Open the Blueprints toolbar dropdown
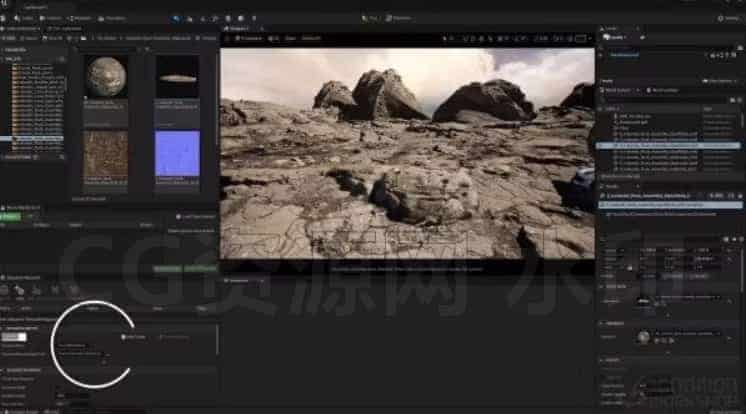Screen dimensions: 746x414 tap(79, 19)
